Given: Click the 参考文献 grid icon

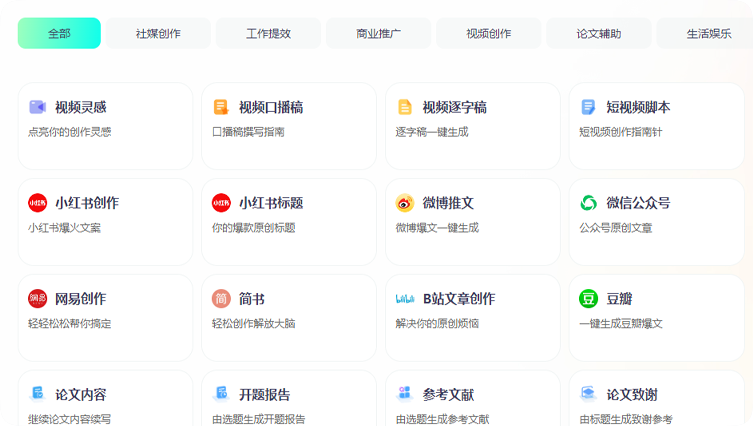Looking at the screenshot, I should 405,393.
